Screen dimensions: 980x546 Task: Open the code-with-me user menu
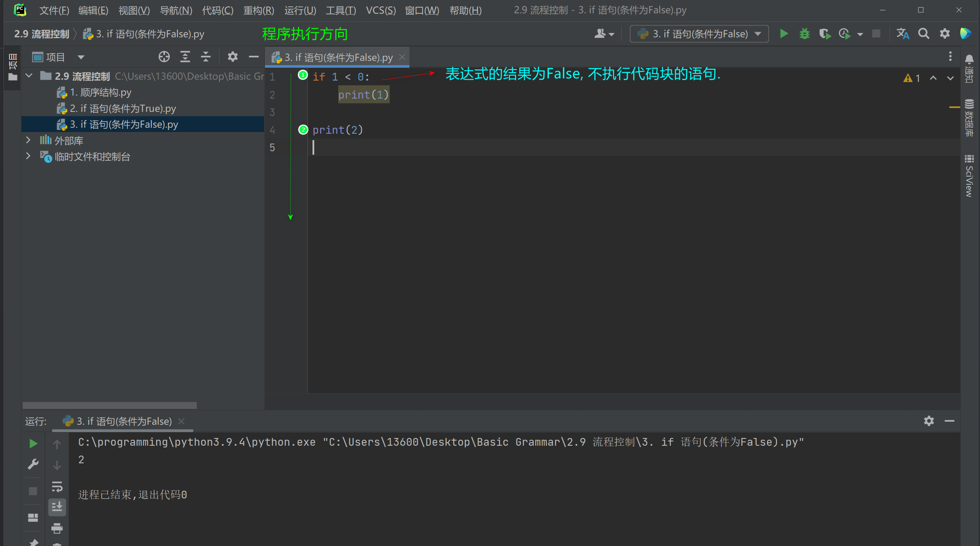(604, 34)
